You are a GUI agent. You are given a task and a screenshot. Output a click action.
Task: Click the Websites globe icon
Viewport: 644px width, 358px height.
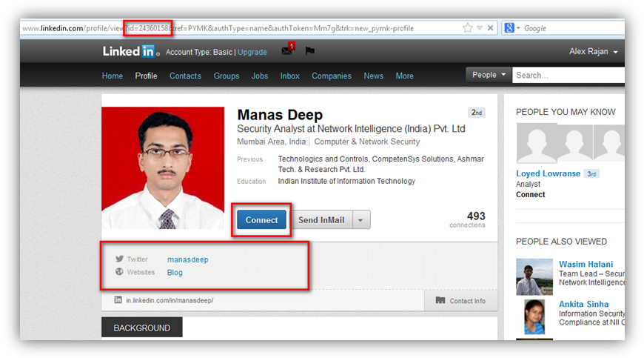pyautogui.click(x=119, y=272)
